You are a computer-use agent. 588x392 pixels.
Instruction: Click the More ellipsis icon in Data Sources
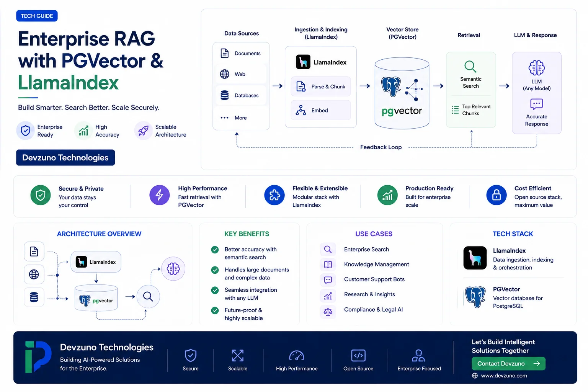pos(225,118)
